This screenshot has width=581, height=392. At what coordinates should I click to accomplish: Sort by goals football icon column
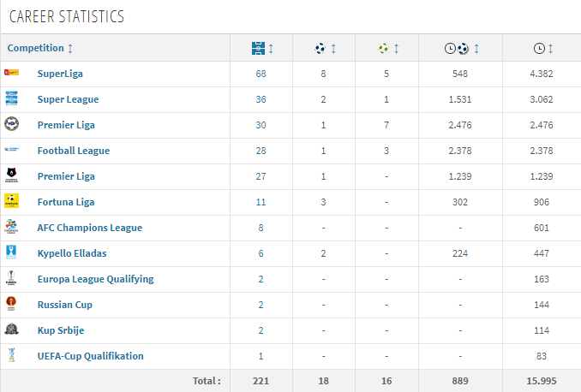click(x=320, y=49)
